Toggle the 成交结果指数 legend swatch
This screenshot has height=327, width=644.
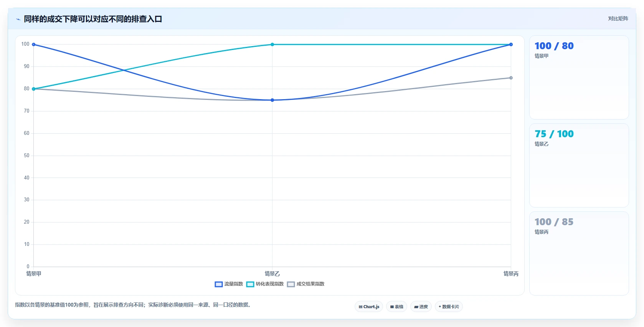[291, 284]
